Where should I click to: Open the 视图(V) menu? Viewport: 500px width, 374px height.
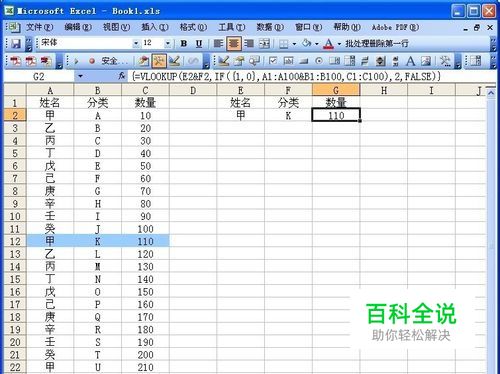click(116, 27)
